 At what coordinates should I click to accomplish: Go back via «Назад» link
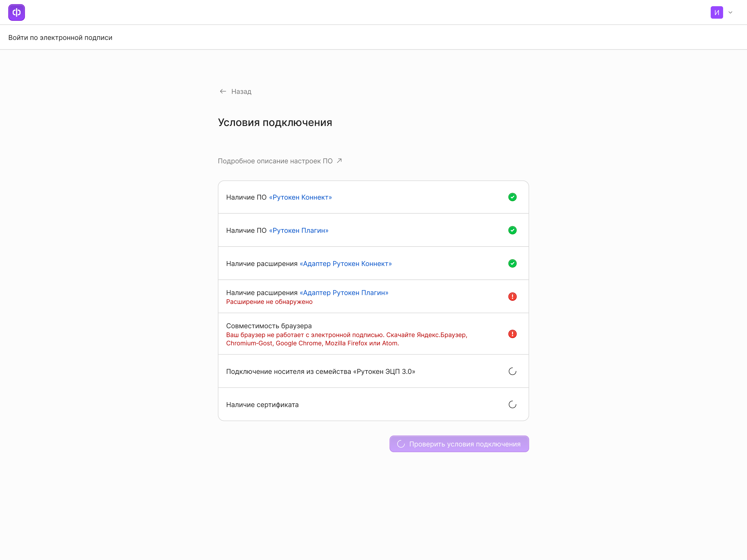click(x=235, y=92)
